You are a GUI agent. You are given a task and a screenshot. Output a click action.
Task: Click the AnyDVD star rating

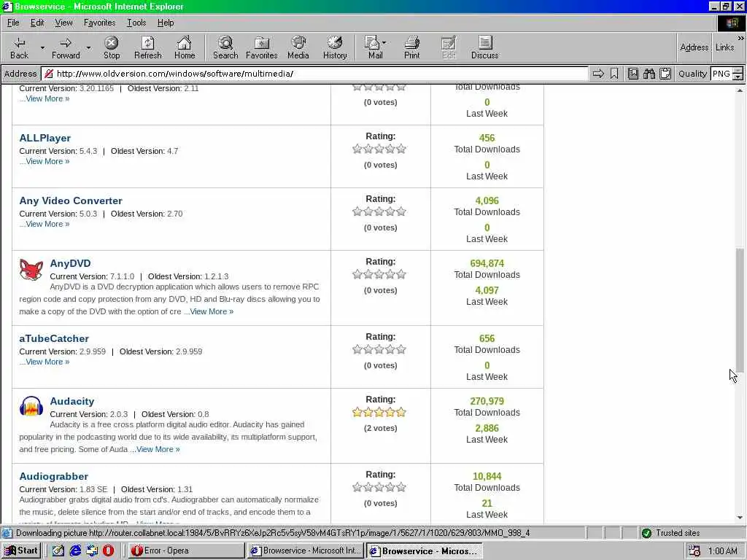(x=379, y=274)
